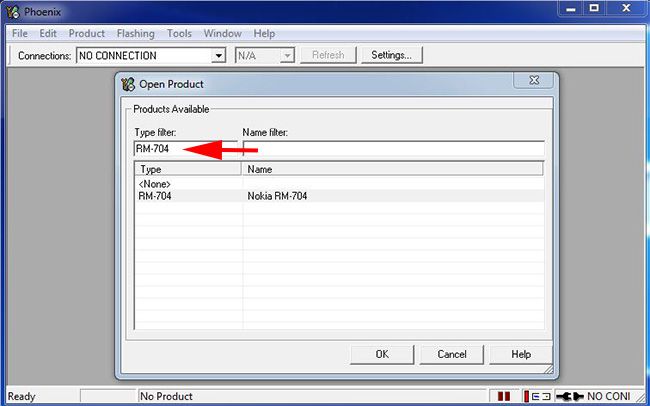Open the Product menu
Screen dimensions: 650x406
[x=87, y=34]
